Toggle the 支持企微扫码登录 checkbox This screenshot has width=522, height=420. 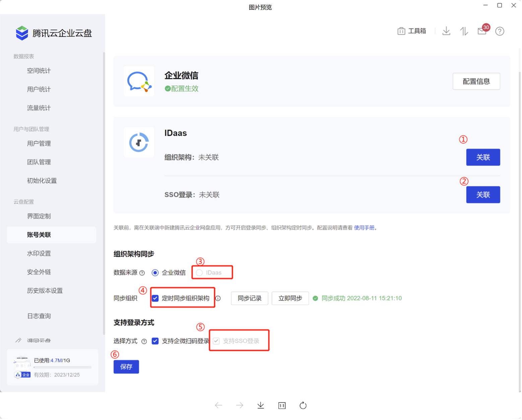pyautogui.click(x=155, y=341)
